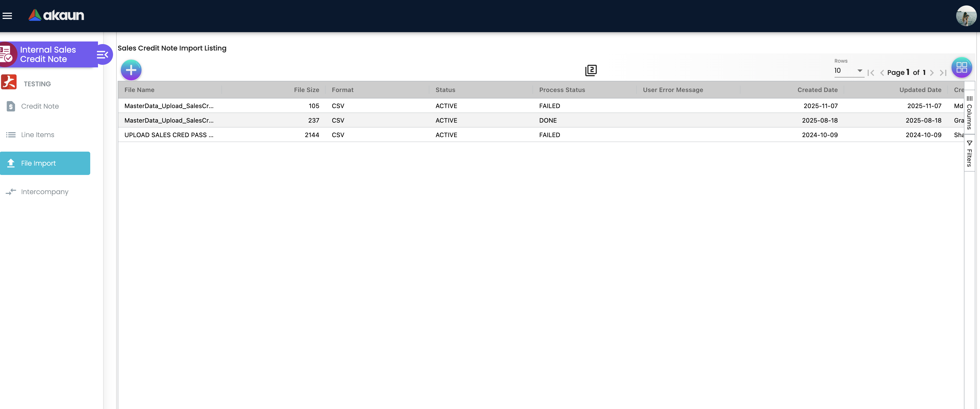
Task: Open the Intercompany menu item
Action: click(x=45, y=192)
